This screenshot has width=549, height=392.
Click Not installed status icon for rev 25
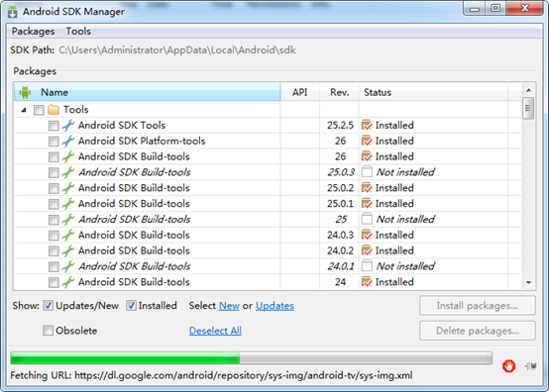367,219
